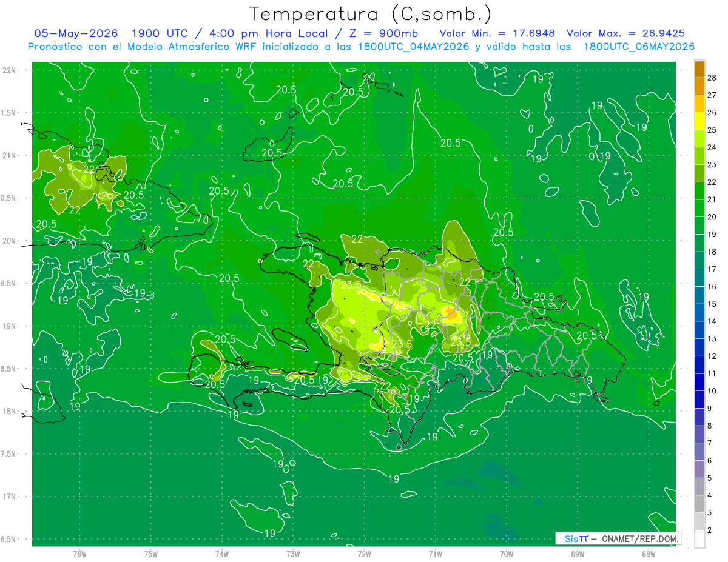Click the ONAMET/REP.DOM. watermark label
728x562 pixels.
pyautogui.click(x=639, y=538)
